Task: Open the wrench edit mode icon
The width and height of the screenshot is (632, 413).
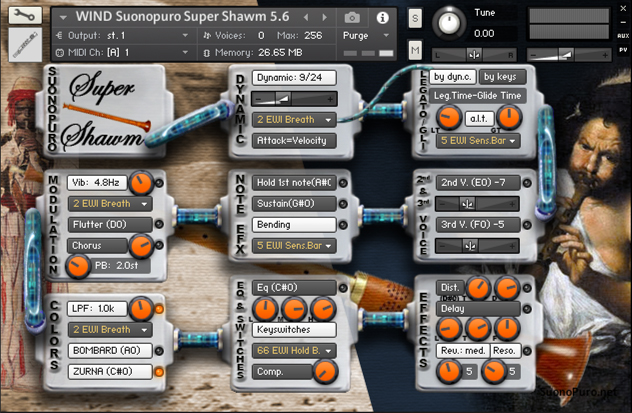Action: click(x=25, y=15)
